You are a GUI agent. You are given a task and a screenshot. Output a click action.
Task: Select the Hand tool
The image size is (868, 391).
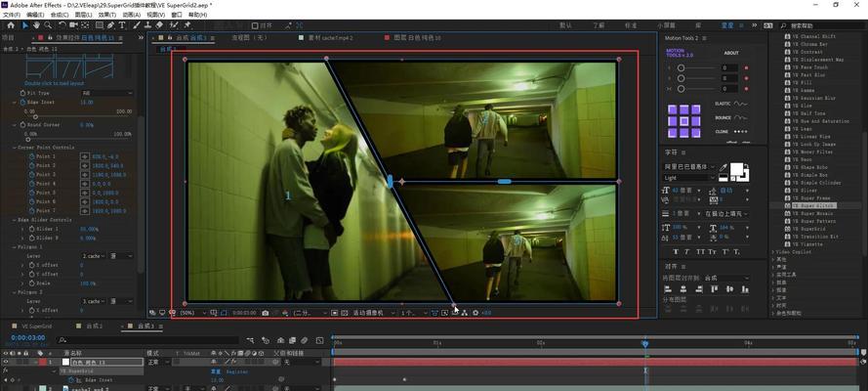pos(36,25)
